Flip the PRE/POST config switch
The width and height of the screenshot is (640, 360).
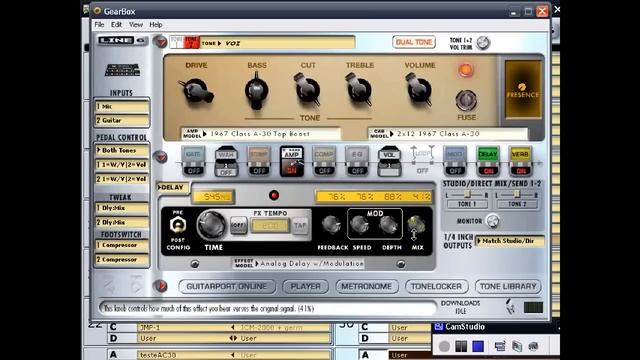[178, 225]
